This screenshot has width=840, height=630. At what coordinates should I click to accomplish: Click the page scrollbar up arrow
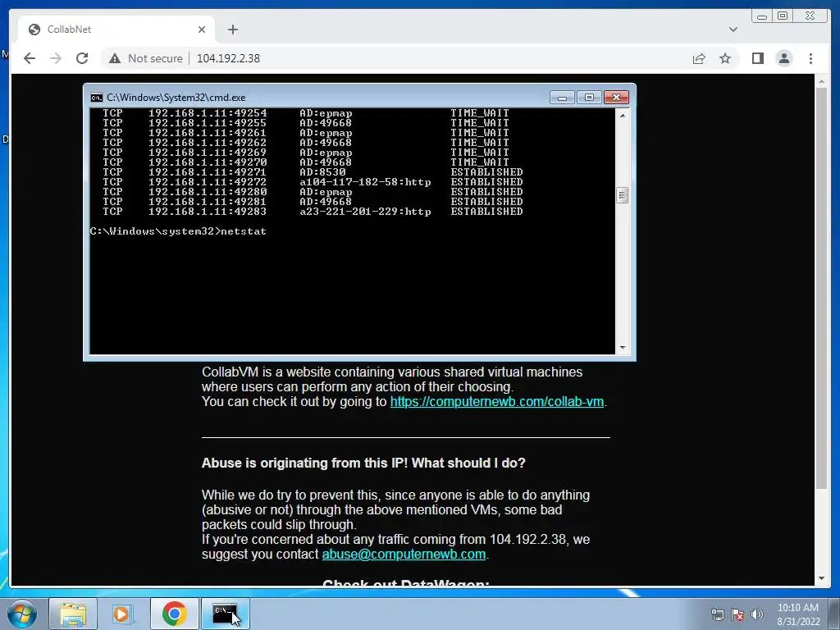[821, 81]
